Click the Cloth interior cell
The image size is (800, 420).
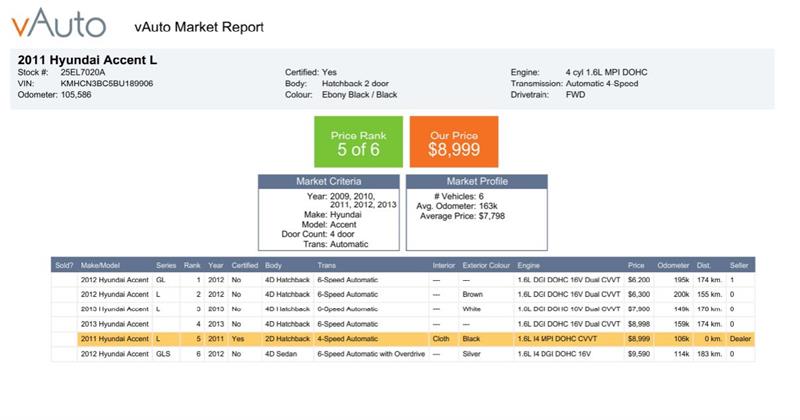[x=441, y=339]
